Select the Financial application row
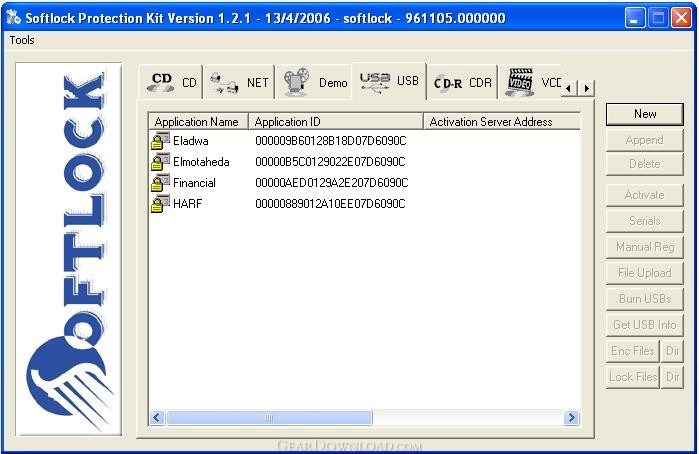 click(364, 182)
